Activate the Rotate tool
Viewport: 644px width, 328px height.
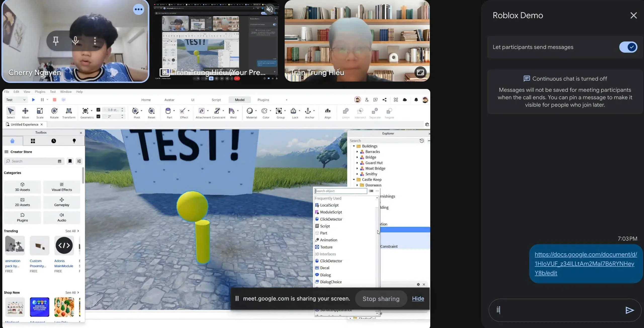[54, 113]
